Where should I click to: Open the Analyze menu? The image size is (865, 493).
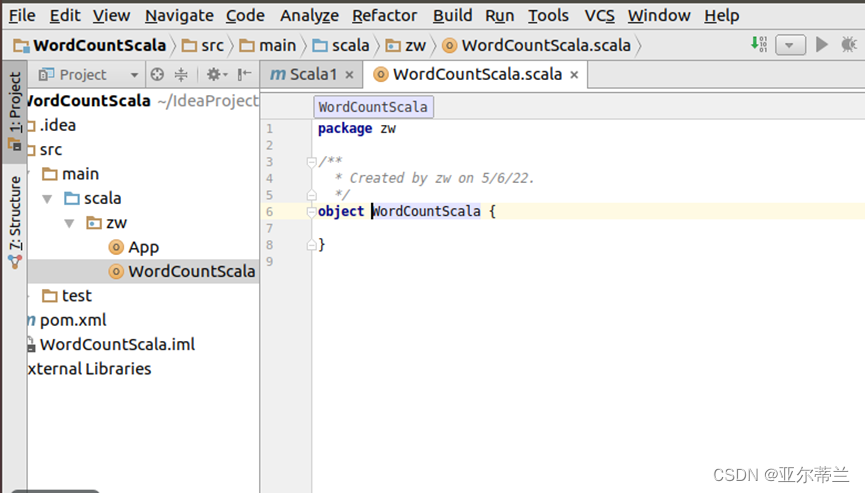[x=309, y=15]
